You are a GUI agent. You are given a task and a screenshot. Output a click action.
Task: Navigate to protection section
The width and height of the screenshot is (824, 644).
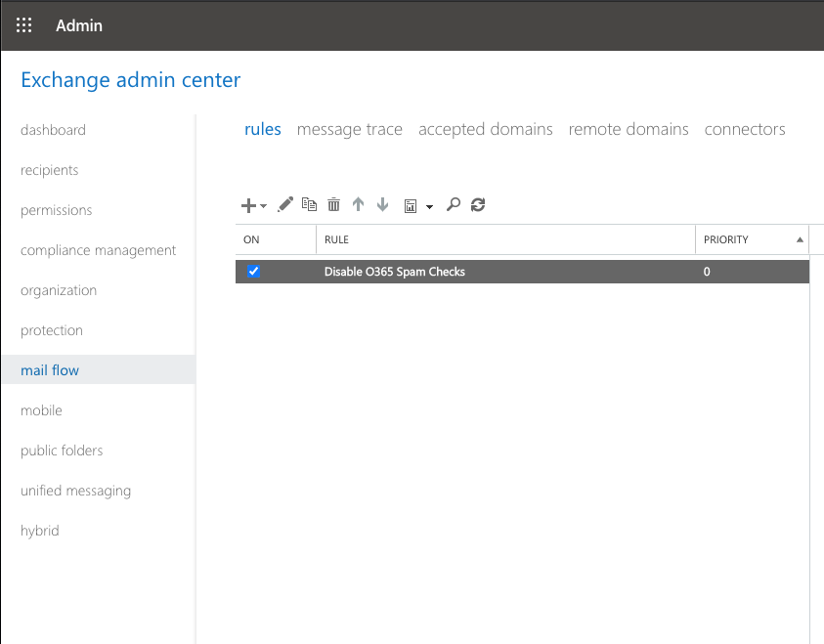52,330
